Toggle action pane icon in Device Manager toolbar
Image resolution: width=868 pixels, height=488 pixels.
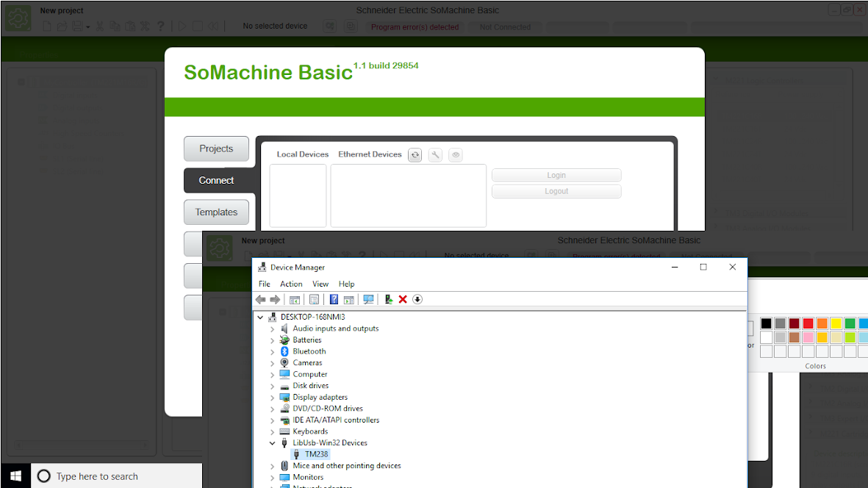tap(349, 299)
